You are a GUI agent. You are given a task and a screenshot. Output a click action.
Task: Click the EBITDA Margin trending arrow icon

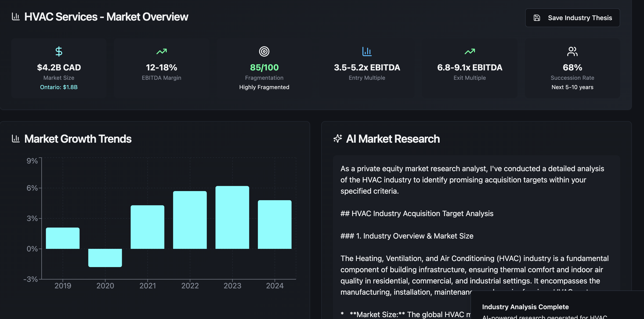point(162,51)
